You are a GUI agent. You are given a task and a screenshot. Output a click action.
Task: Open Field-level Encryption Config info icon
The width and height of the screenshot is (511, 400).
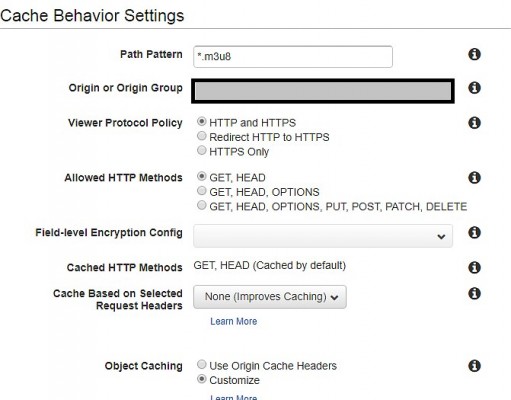[x=474, y=232]
